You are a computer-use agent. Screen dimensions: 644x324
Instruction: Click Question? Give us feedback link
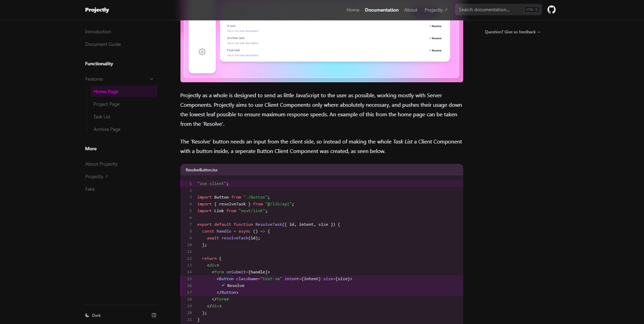[x=512, y=32]
